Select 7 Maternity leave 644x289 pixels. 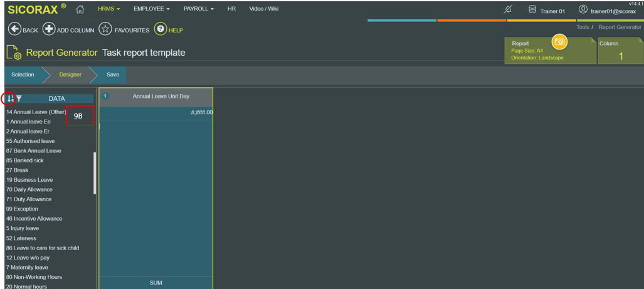pos(27,267)
